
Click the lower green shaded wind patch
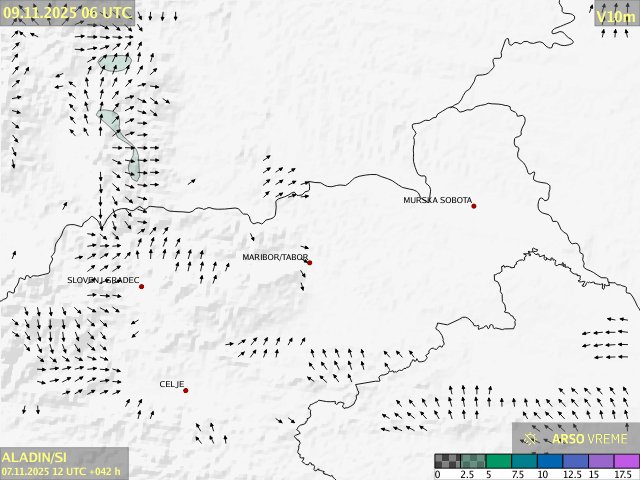(130, 160)
